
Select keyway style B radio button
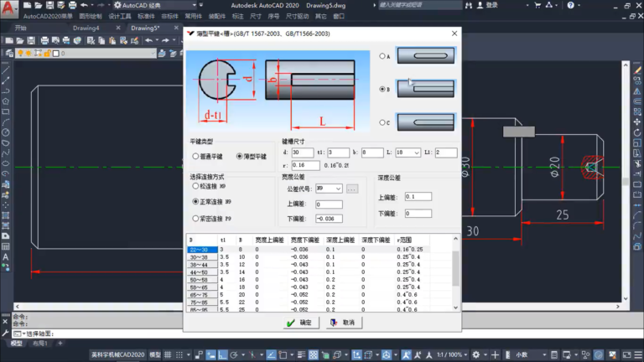382,89
